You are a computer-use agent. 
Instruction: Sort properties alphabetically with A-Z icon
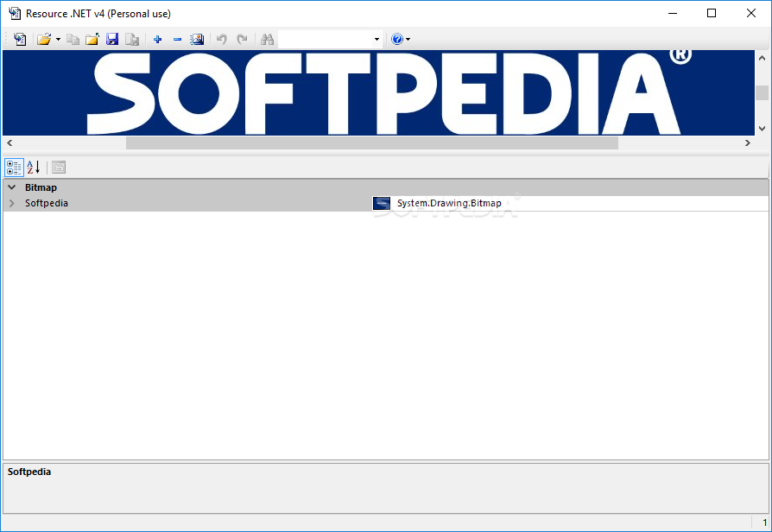[33, 168]
